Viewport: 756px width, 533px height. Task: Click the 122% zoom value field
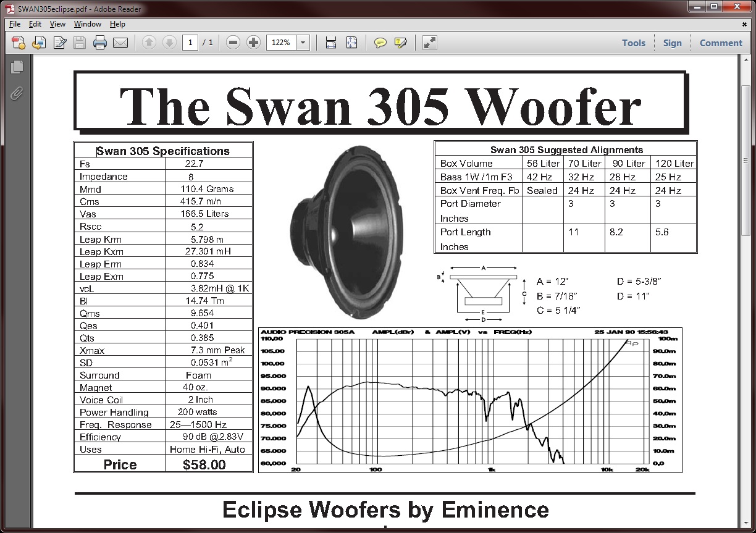[281, 43]
